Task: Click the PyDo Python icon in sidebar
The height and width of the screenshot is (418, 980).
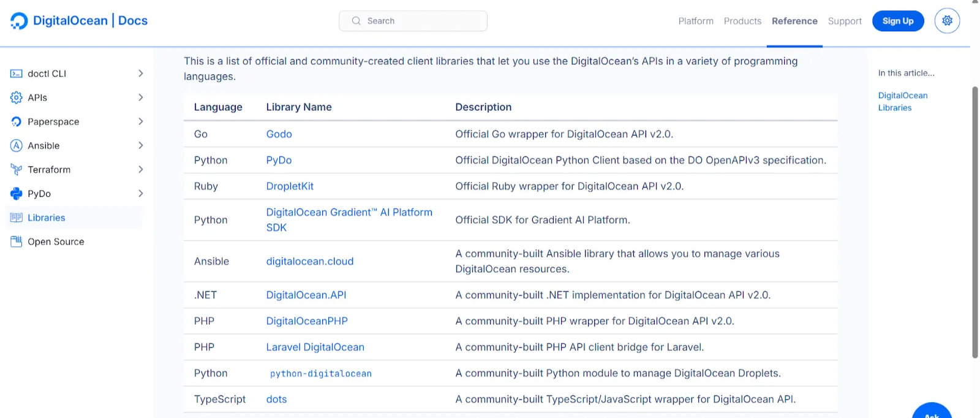Action: click(x=17, y=194)
